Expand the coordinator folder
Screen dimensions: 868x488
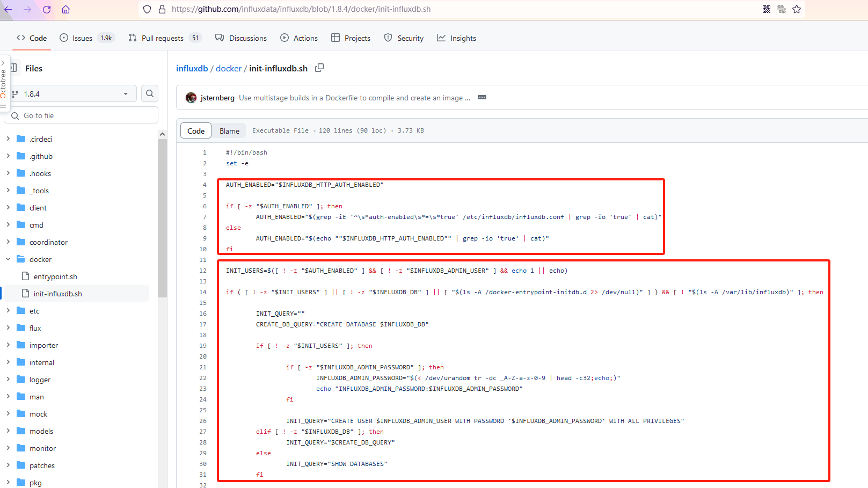pos(8,242)
